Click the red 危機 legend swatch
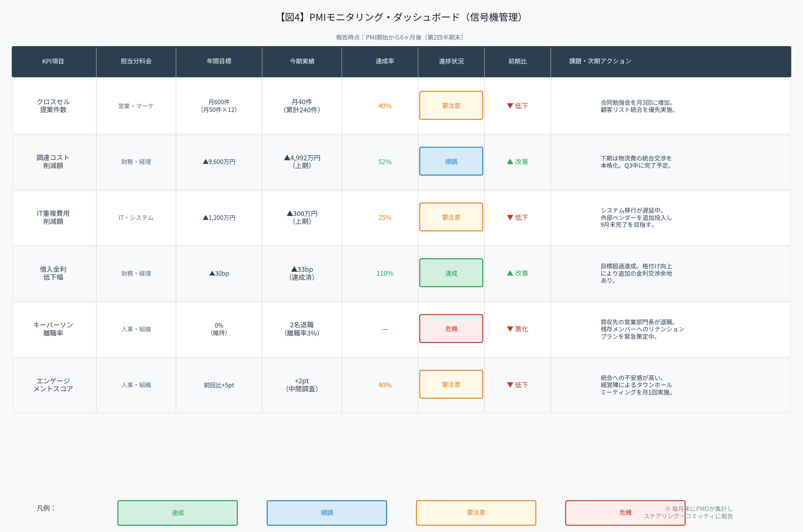Viewport: 803px width, 532px height. click(x=625, y=513)
